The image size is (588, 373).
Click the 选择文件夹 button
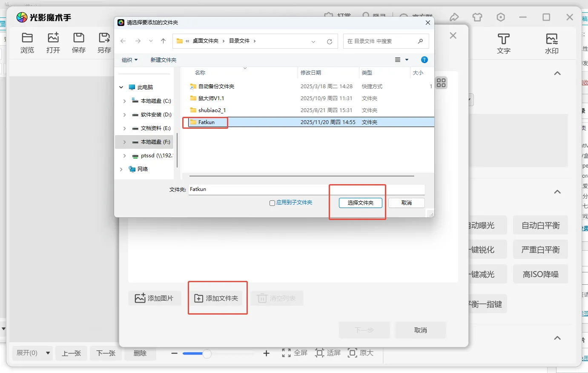coord(361,203)
